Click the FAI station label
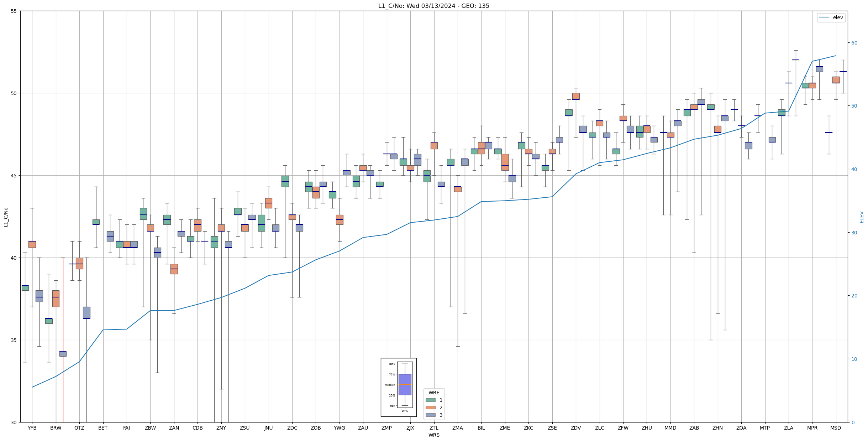Image resolution: width=868 pixels, height=441 pixels. (127, 428)
